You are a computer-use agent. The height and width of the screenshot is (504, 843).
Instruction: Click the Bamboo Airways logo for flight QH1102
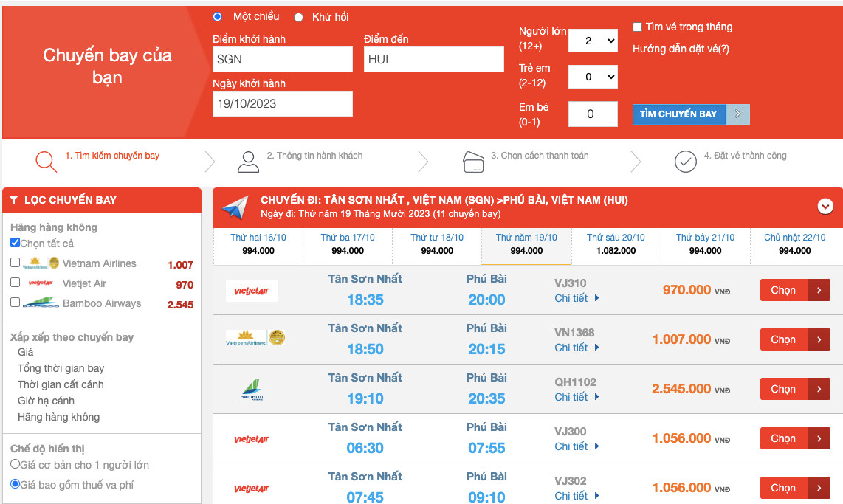pyautogui.click(x=251, y=390)
